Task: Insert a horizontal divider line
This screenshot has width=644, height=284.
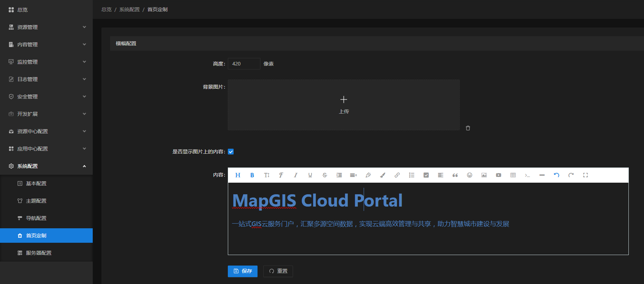Action: [x=542, y=175]
